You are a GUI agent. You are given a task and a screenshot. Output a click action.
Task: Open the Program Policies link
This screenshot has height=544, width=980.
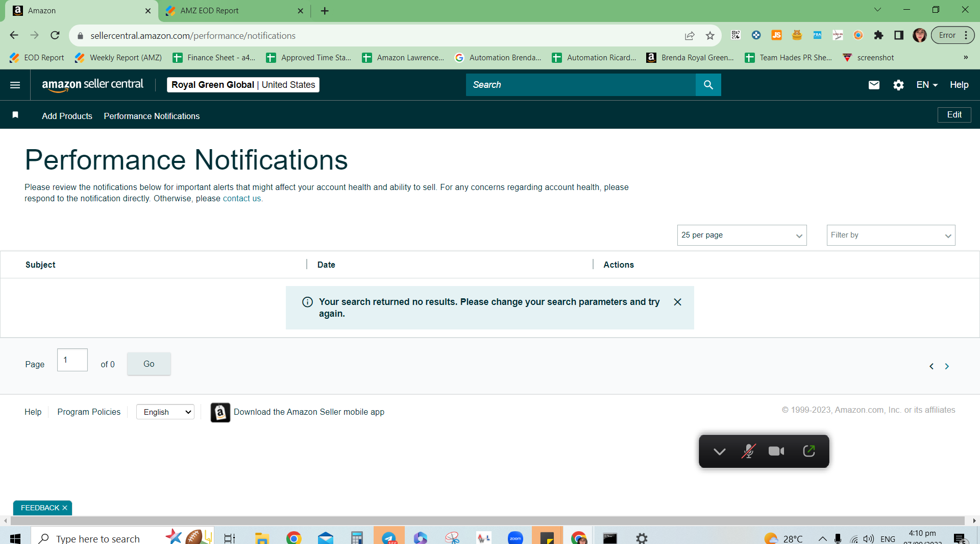coord(89,412)
